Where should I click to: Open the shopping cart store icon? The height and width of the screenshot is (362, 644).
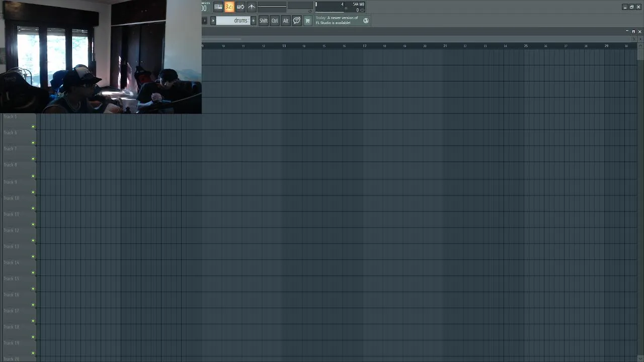point(308,21)
